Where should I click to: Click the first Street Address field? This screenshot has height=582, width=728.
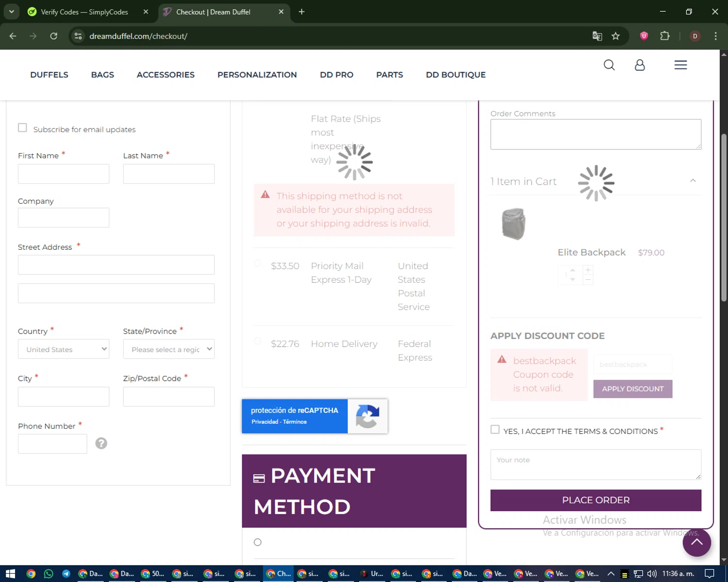pyautogui.click(x=116, y=265)
